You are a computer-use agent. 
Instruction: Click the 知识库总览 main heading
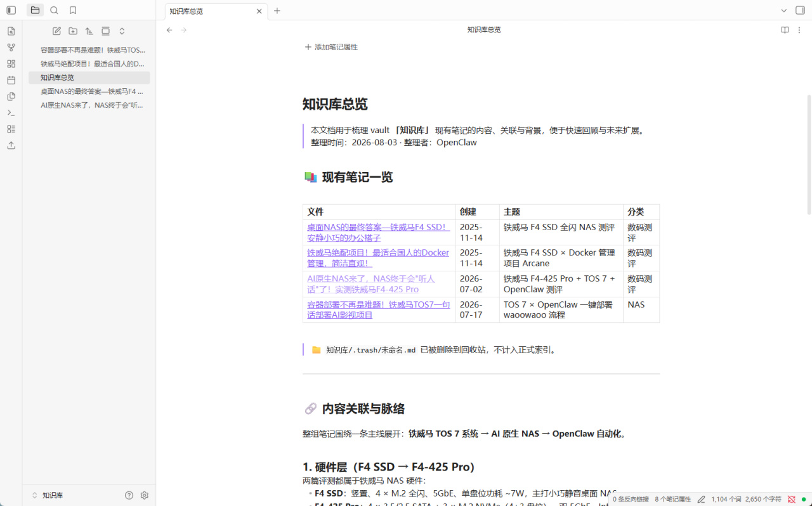click(335, 105)
